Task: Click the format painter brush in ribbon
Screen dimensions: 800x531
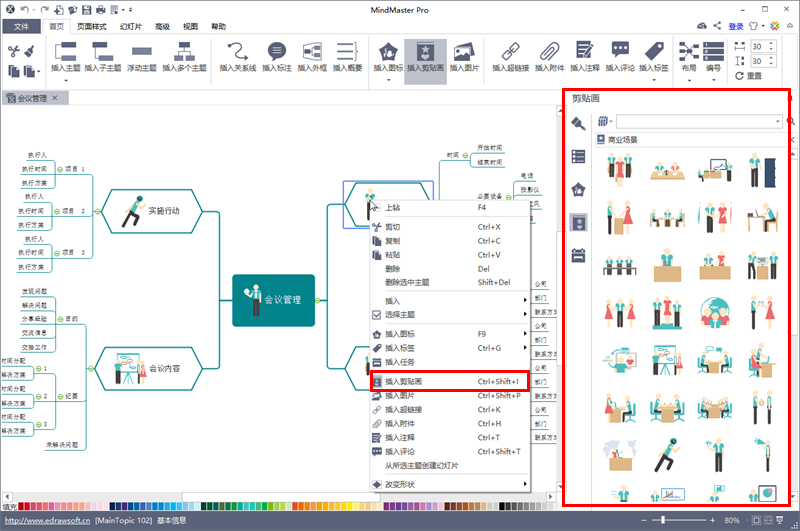Action: pyautogui.click(x=30, y=50)
